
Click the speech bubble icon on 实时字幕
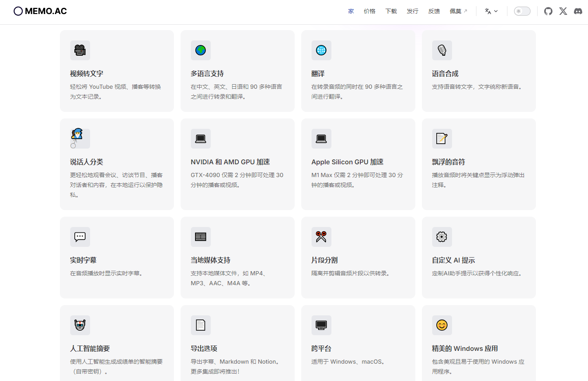pyautogui.click(x=80, y=237)
